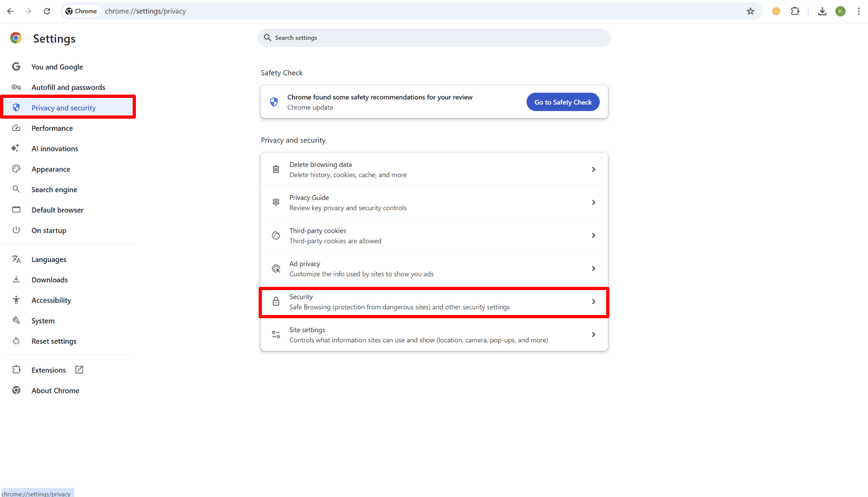Expand Third-party cookies chevron

tap(593, 235)
